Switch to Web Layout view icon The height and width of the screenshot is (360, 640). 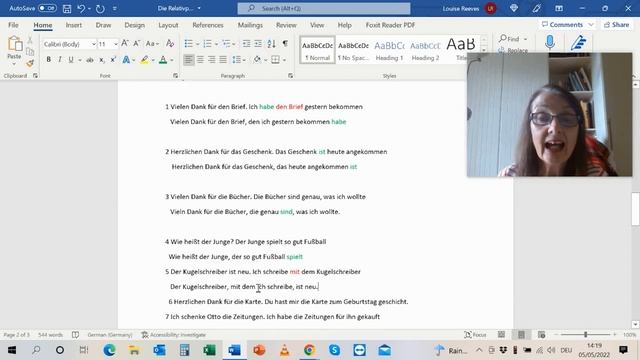pyautogui.click(x=541, y=335)
